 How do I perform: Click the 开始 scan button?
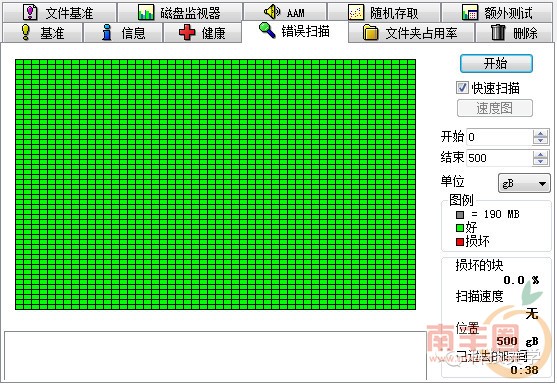point(496,64)
